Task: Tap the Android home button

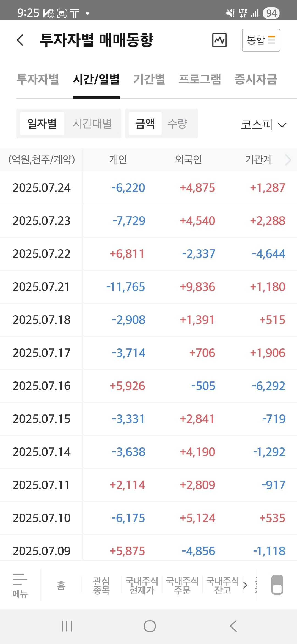Action: tap(150, 626)
